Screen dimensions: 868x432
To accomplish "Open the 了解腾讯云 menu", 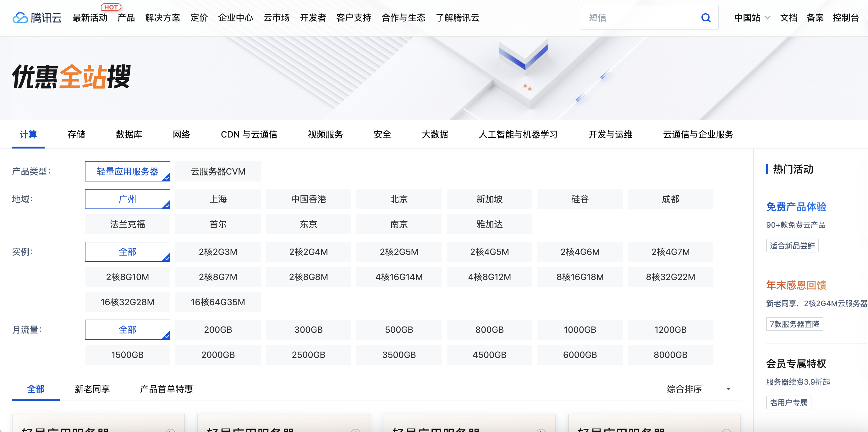I will (x=458, y=18).
